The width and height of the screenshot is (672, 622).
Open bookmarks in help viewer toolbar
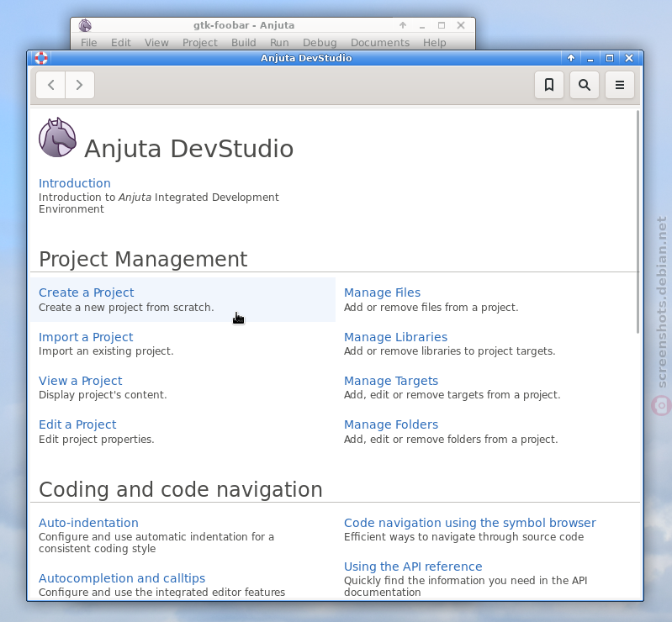tap(549, 85)
